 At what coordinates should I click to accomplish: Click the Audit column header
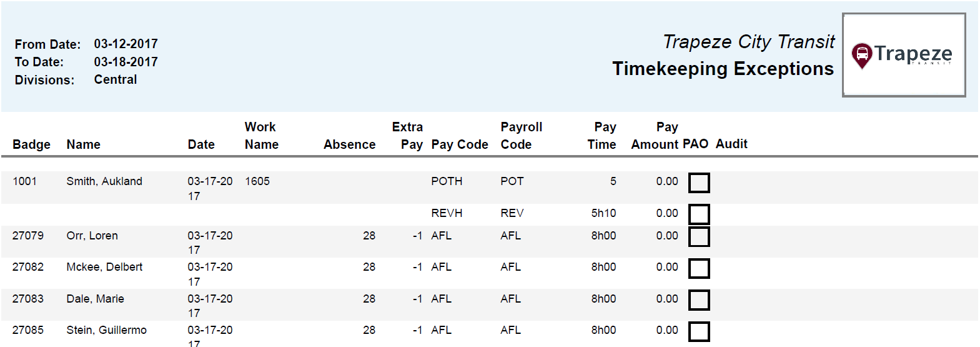[x=731, y=144]
